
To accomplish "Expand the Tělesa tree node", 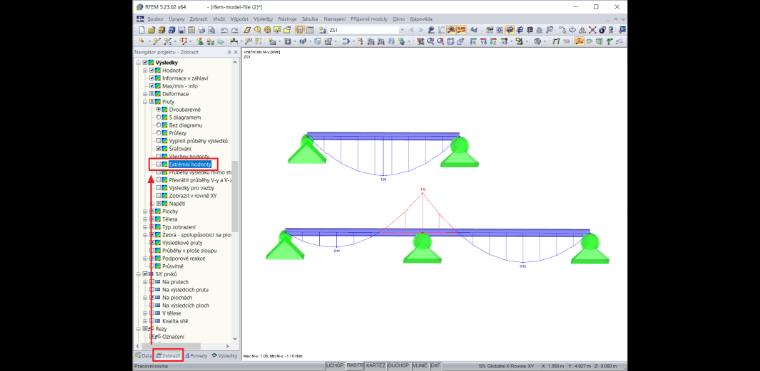I will (x=145, y=219).
